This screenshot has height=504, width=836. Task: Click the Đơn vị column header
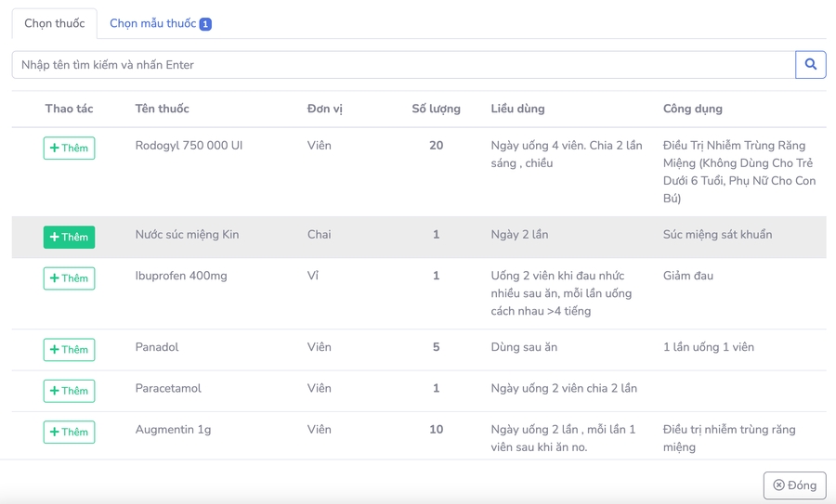(x=324, y=109)
